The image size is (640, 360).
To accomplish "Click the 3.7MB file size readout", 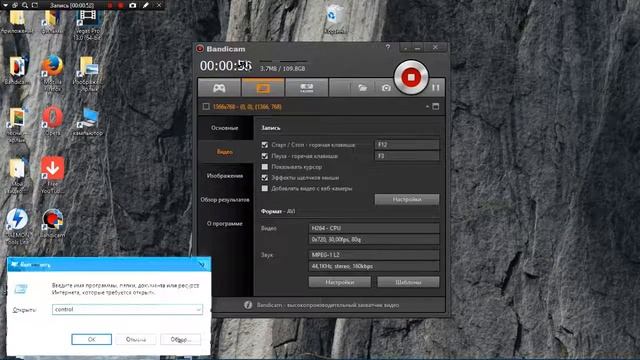I will click(x=268, y=69).
